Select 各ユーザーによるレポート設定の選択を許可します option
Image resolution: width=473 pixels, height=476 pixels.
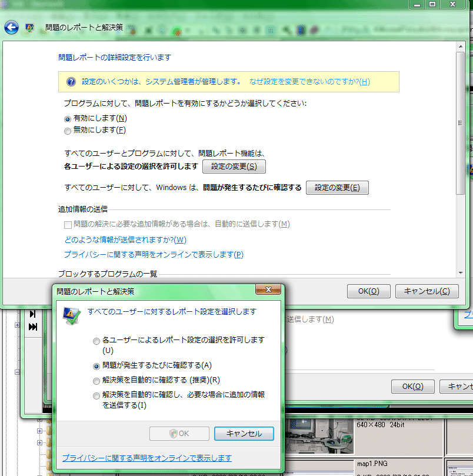point(96,340)
